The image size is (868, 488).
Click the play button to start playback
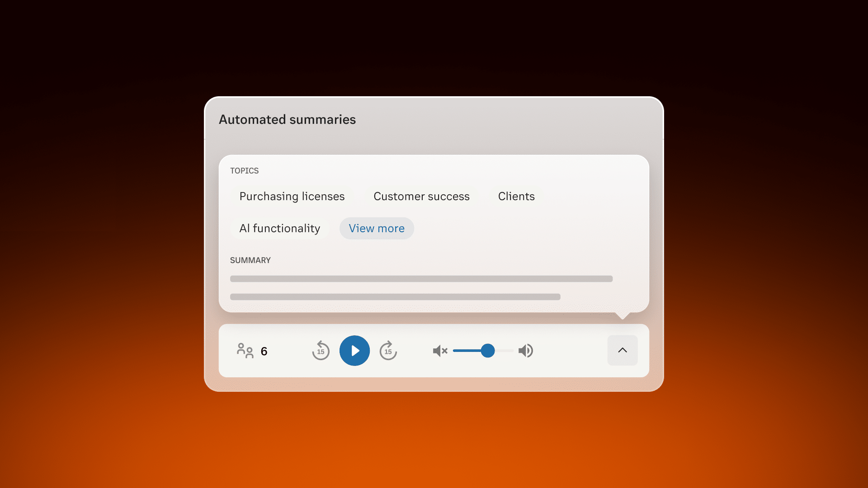pyautogui.click(x=355, y=350)
